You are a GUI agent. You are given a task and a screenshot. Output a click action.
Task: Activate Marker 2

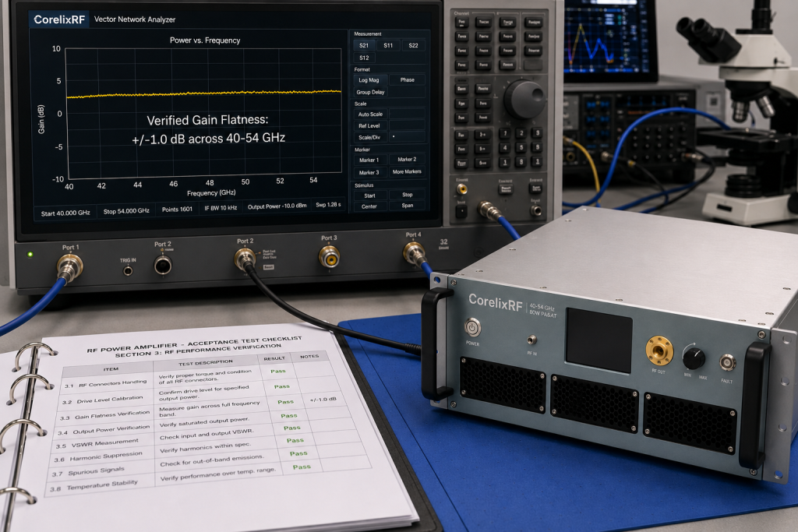(x=407, y=159)
